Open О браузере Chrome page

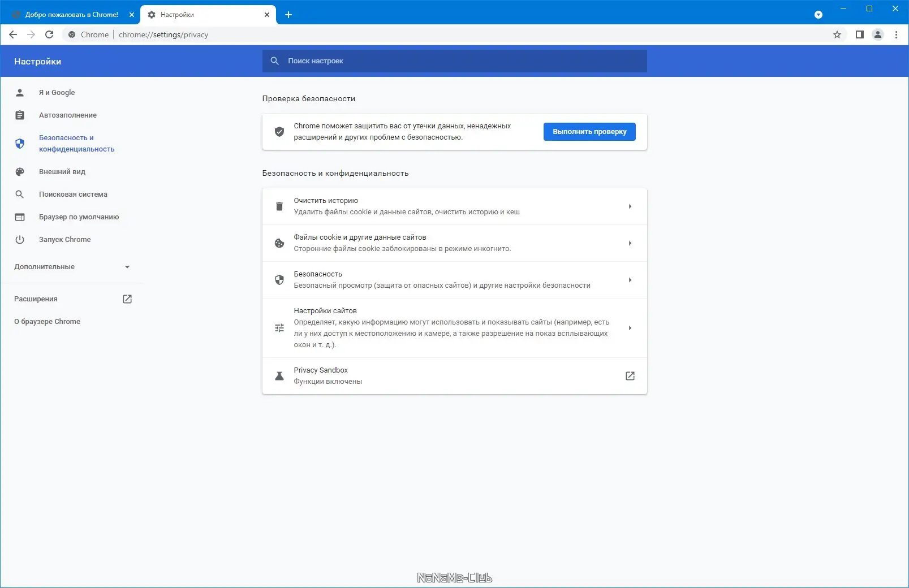(x=48, y=321)
